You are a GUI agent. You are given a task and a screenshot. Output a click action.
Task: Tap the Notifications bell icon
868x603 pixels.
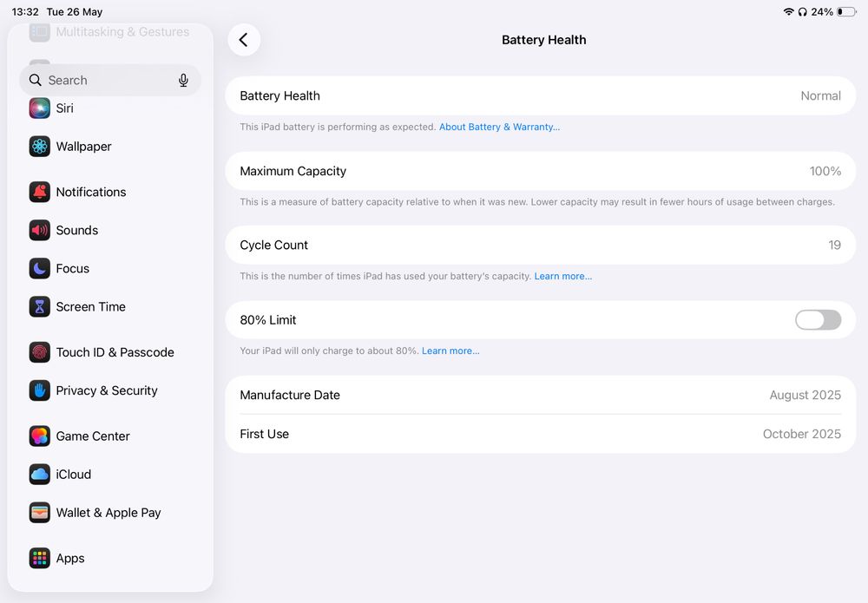click(39, 192)
